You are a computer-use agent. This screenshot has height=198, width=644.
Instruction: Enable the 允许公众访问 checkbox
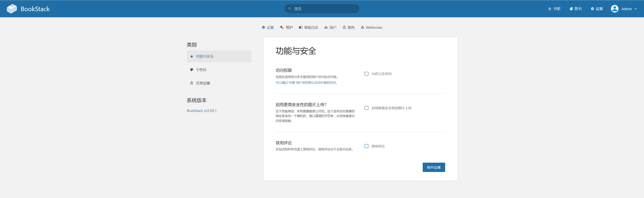tap(366, 74)
